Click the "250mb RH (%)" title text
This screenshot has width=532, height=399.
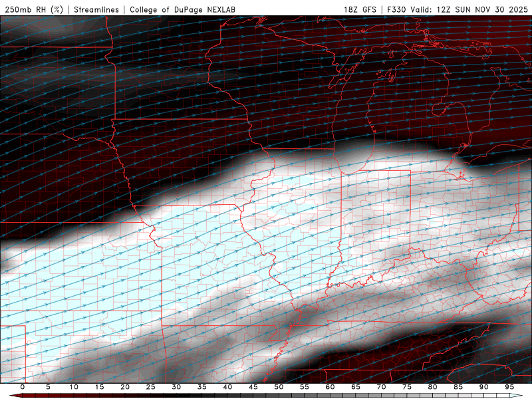coord(34,9)
